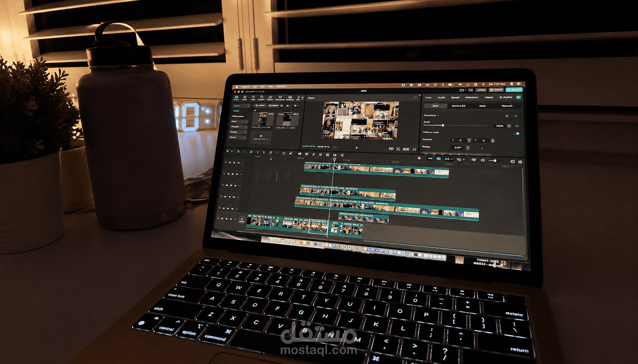Toggle linkage option in timeline toolbar
This screenshot has width=638, height=364.
coord(447,159)
